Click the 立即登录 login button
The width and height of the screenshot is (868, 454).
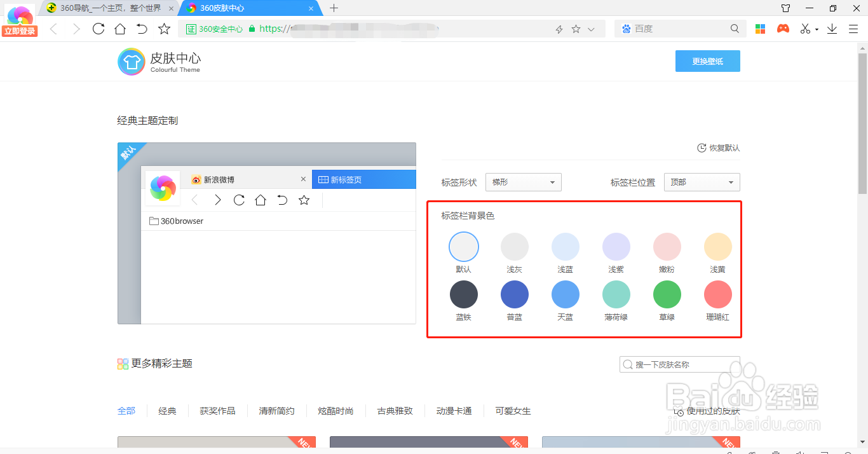(20, 31)
